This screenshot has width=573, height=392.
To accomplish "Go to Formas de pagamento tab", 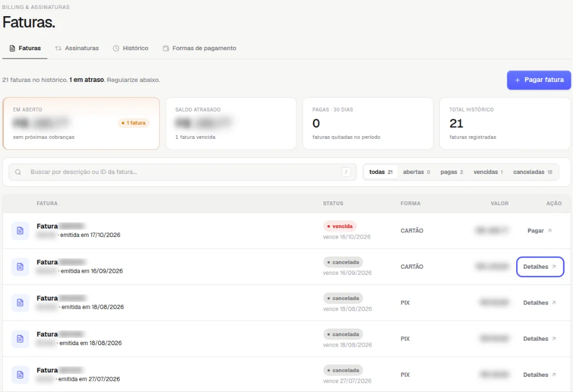I will [200, 49].
